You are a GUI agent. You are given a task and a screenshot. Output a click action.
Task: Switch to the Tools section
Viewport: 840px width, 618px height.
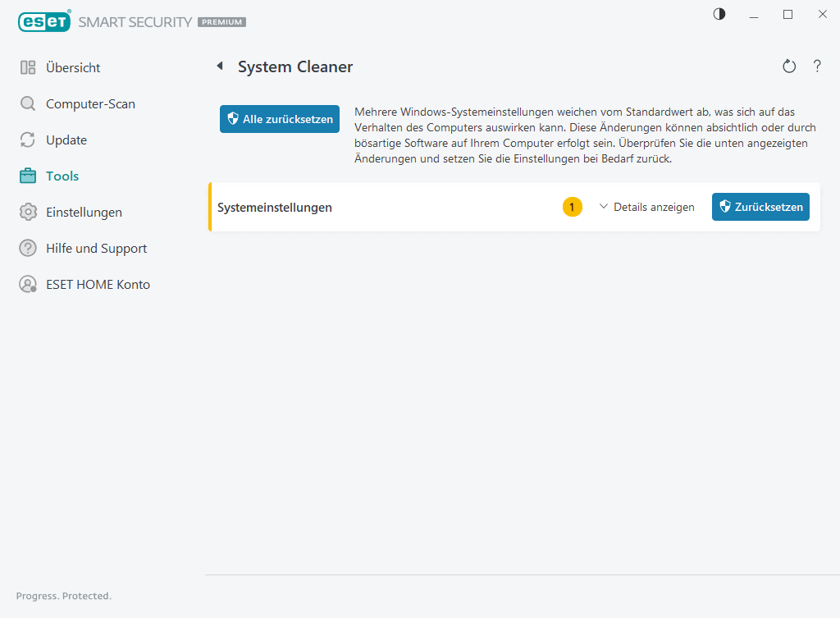(64, 176)
